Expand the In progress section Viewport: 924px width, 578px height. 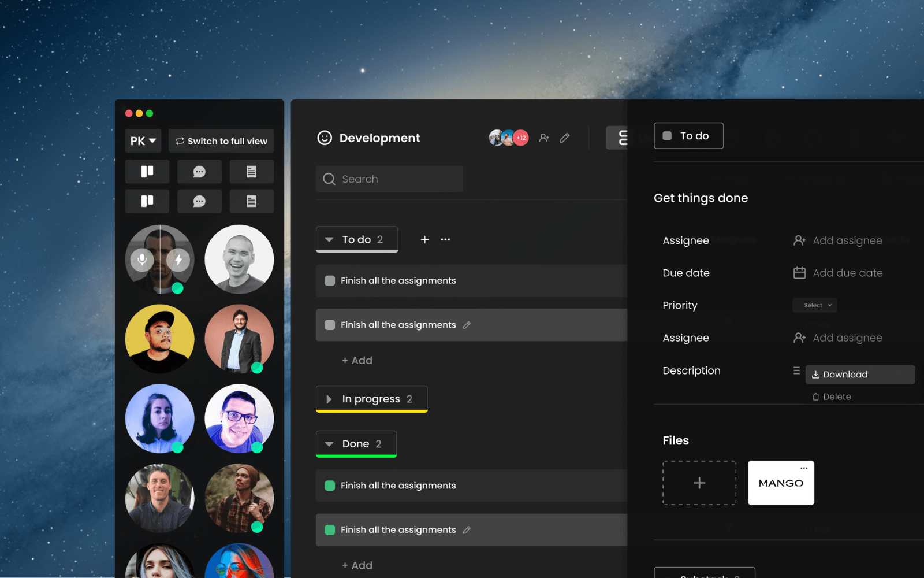click(329, 399)
